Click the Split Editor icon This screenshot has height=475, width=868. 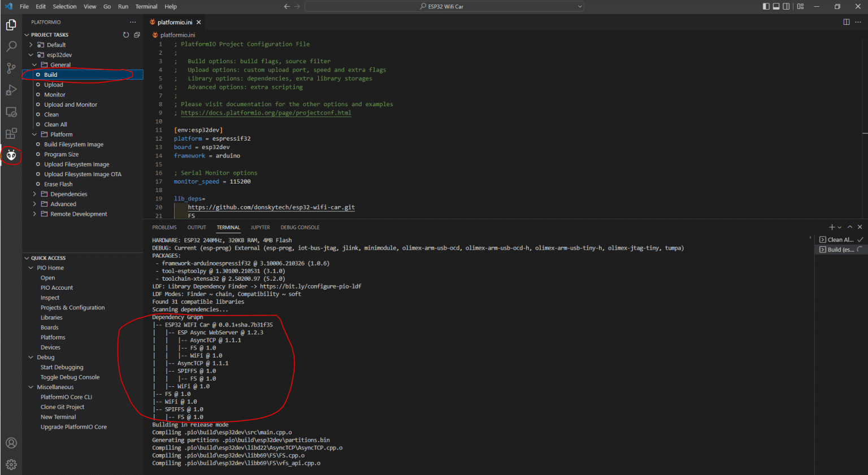pos(846,22)
